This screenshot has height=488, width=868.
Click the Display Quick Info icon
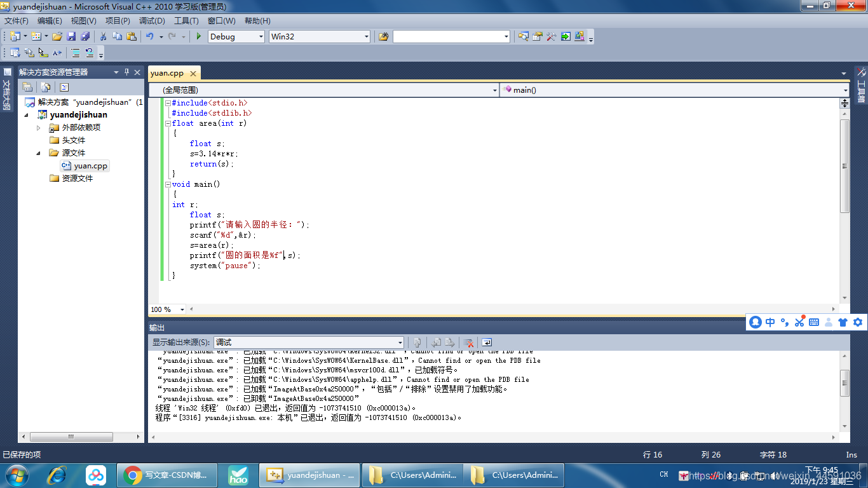pyautogui.click(x=43, y=53)
